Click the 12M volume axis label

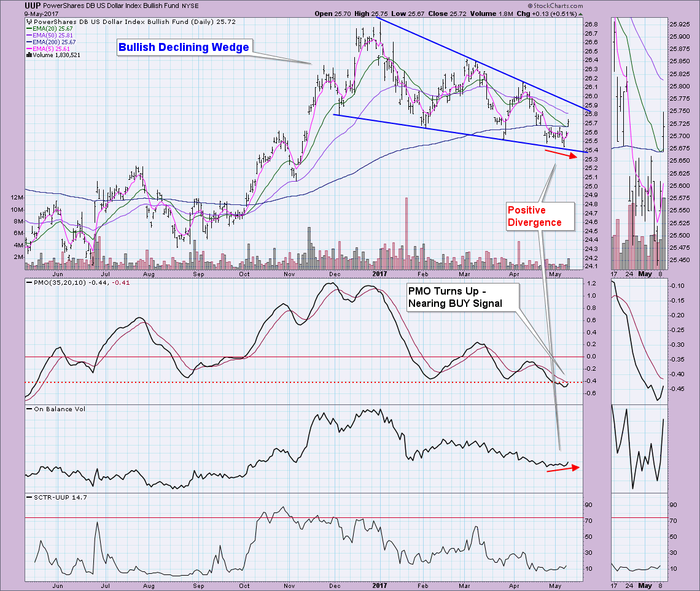pyautogui.click(x=17, y=197)
